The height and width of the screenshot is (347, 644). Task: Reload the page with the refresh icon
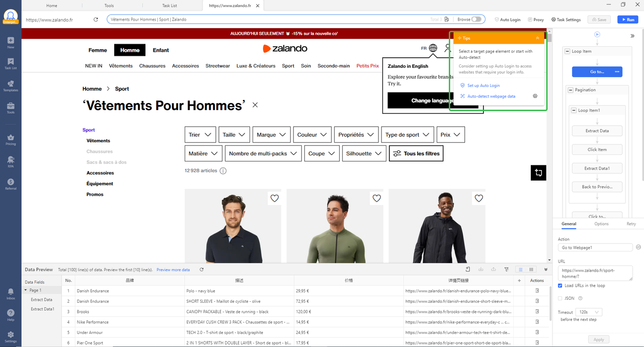tap(96, 20)
